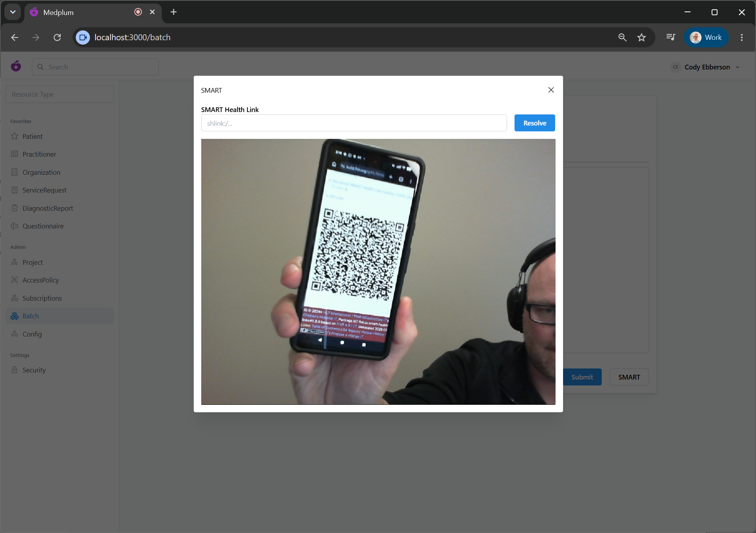Click the DiagnosticReport clipboard icon
Image resolution: width=756 pixels, height=533 pixels.
coord(15,208)
